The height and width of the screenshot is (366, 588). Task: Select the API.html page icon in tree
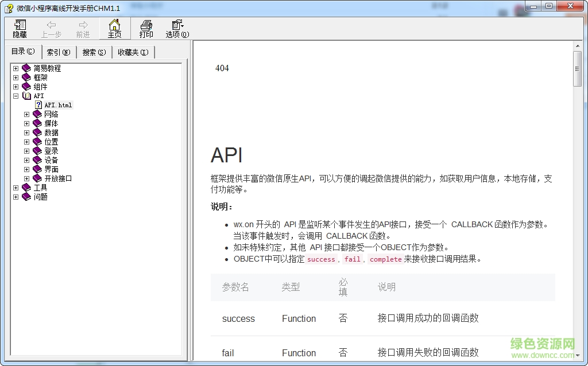tap(38, 105)
